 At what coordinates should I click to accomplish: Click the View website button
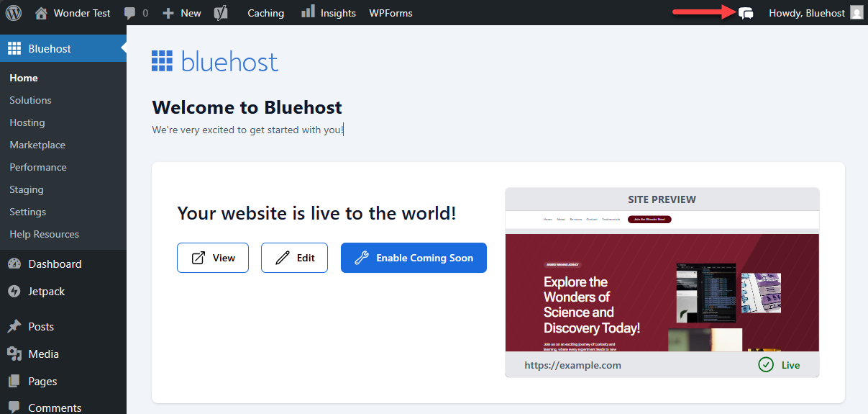click(213, 258)
